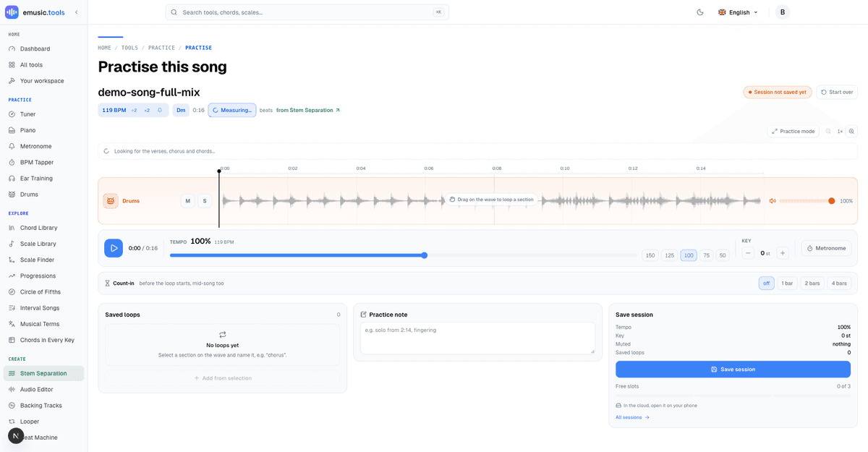Open Musical Terms in the sidebar
This screenshot has width=868, height=452.
pos(43,324)
